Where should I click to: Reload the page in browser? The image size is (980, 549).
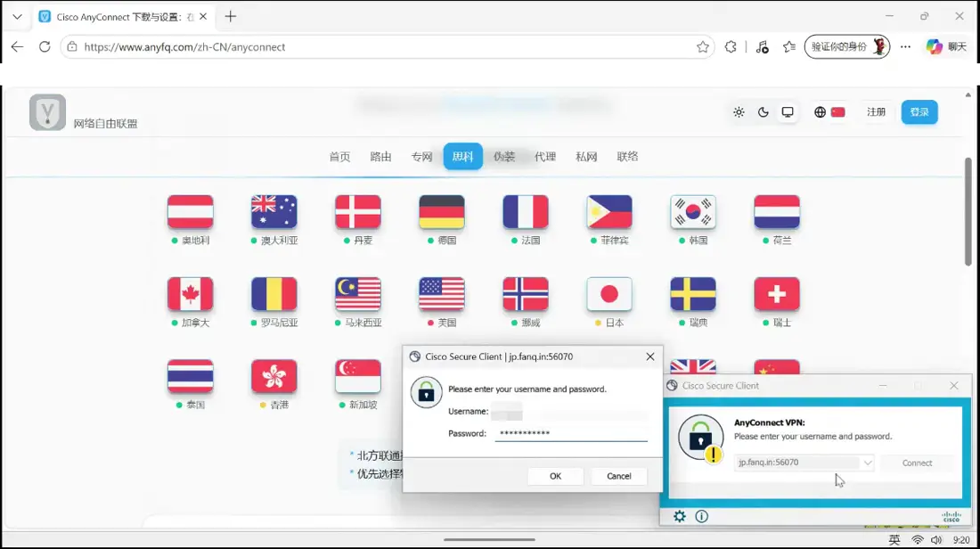point(45,47)
